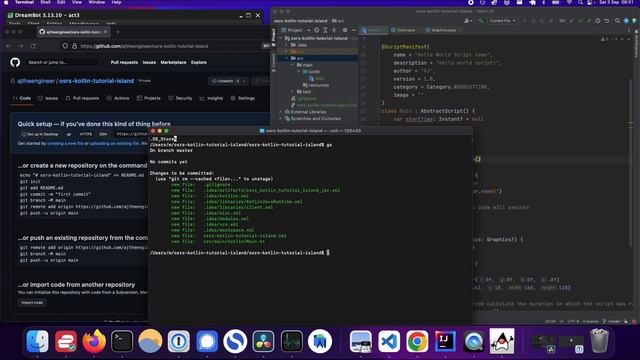Open a new browser tab with plus button
The width and height of the screenshot is (640, 360).
tap(118, 32)
